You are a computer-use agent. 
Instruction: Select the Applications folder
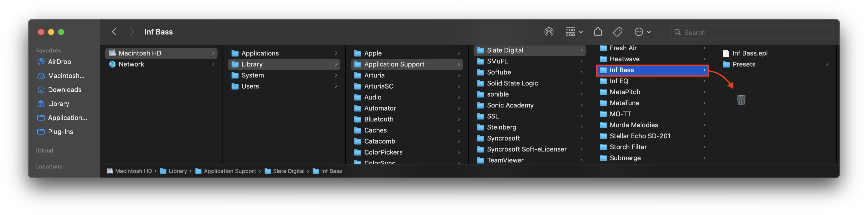[x=284, y=53]
